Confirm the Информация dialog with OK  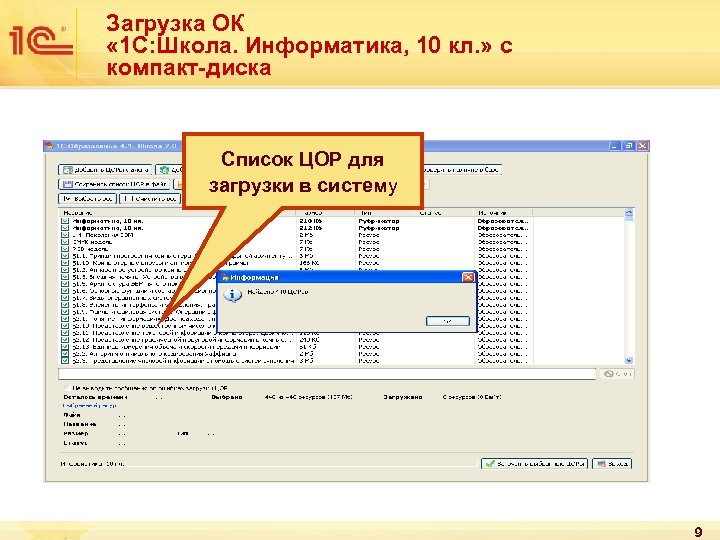[448, 321]
